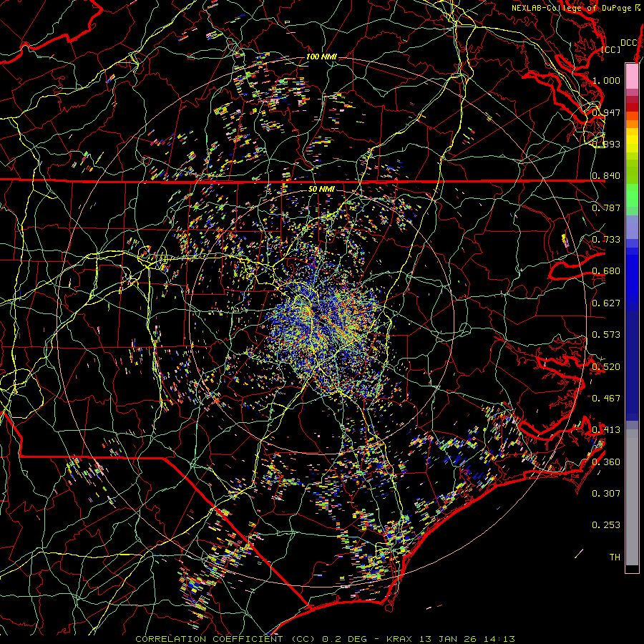This screenshot has width=644, height=644.
Task: Click the 0.573 scale value
Action: pos(606,335)
